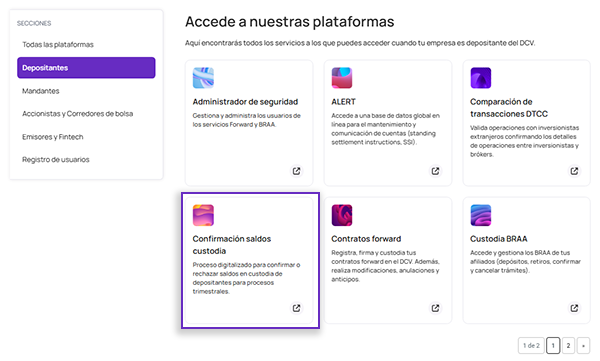This screenshot has width=600, height=361.
Task: Click description 'Proceso digitalizado para confirmar'
Action: click(246, 278)
